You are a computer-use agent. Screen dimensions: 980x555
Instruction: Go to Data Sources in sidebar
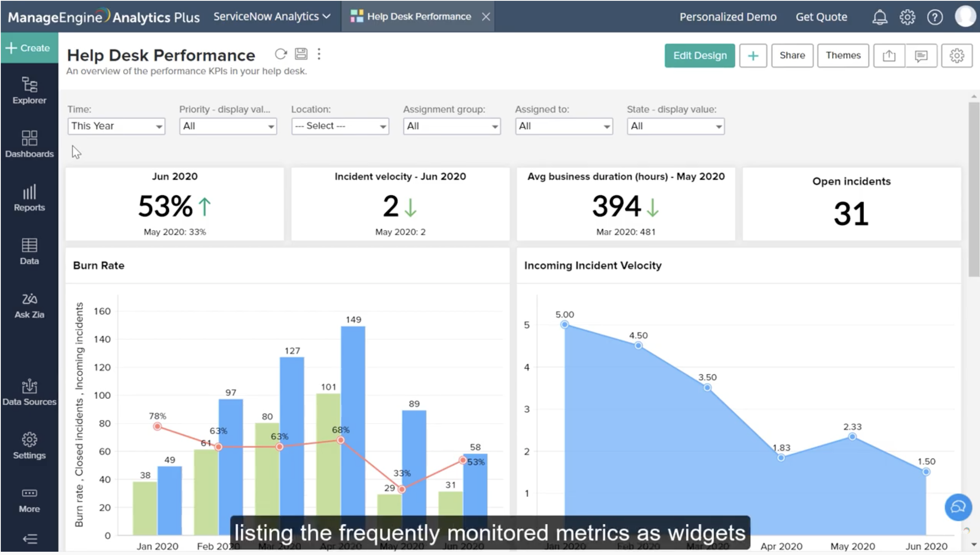pos(29,392)
